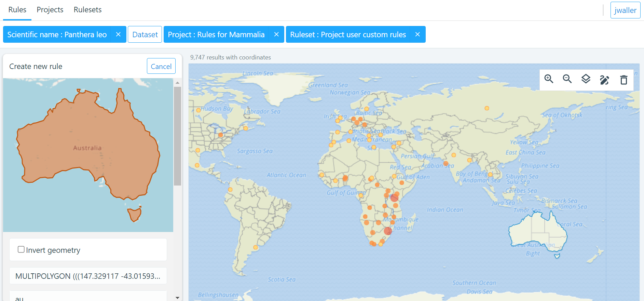Open the jwaller user account button

[x=625, y=10]
